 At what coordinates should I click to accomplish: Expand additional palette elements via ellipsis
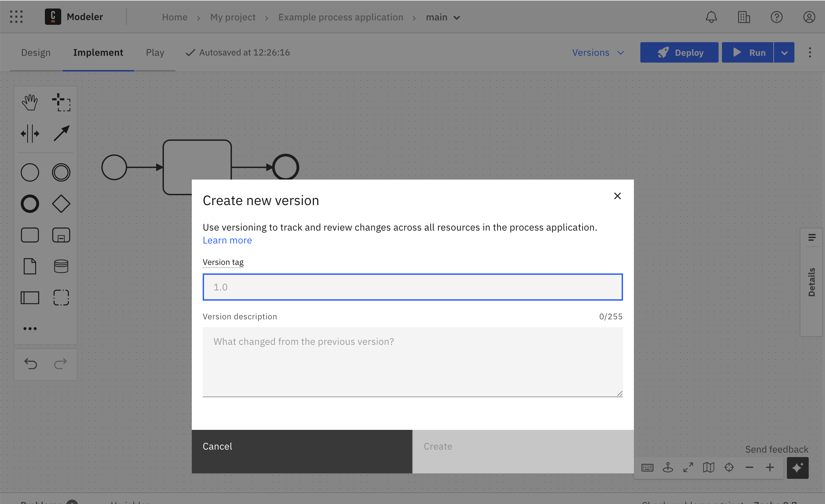pos(30,328)
